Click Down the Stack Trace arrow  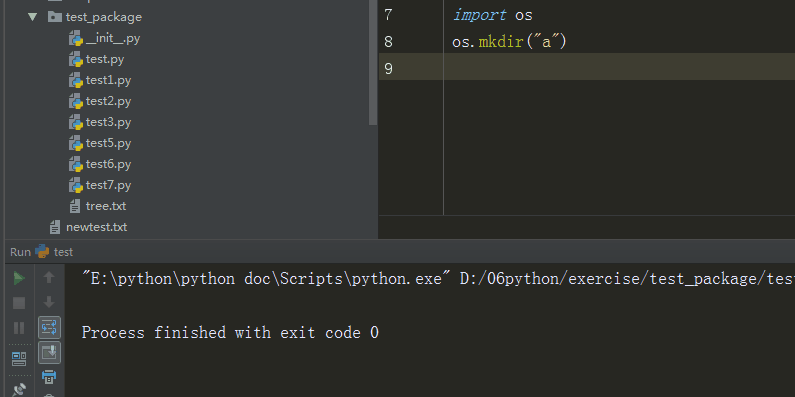pos(49,303)
